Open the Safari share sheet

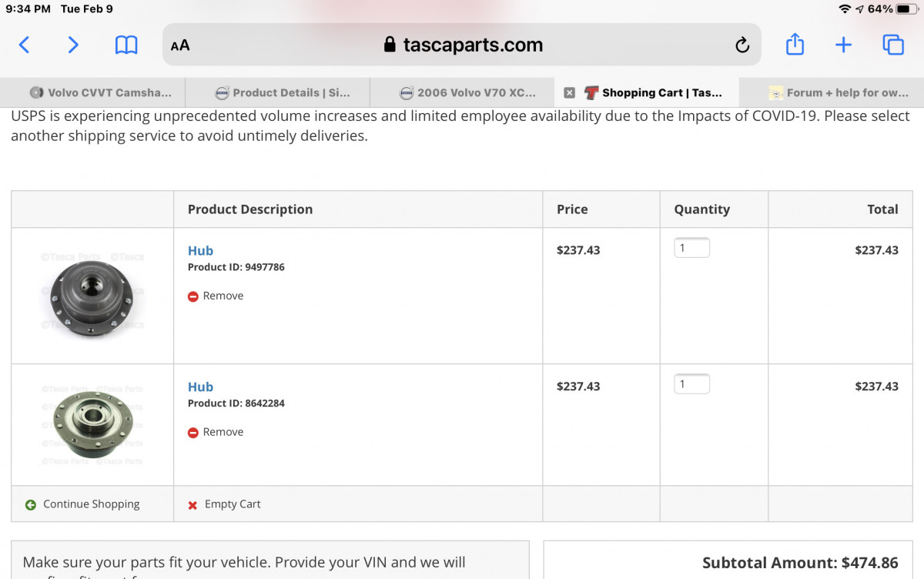pos(795,45)
